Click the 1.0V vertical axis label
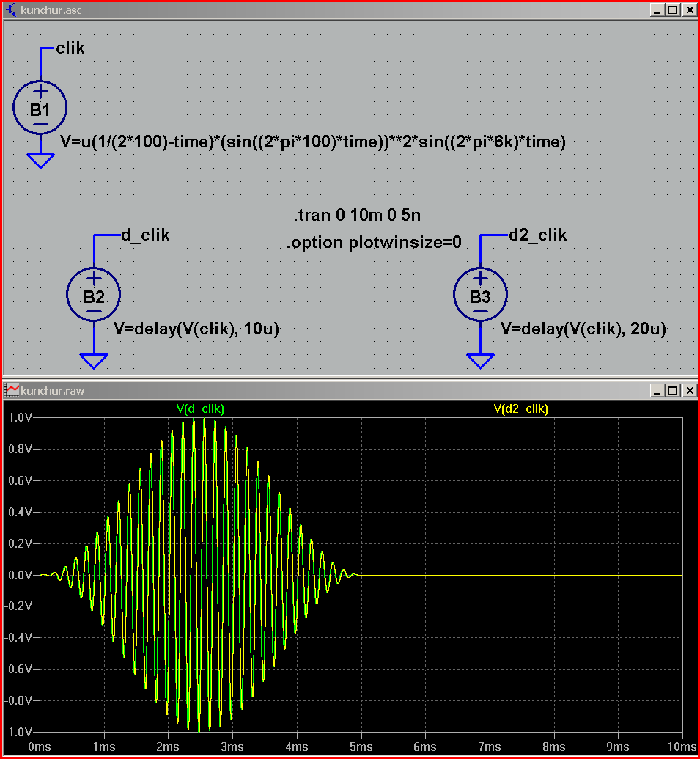The width and height of the screenshot is (700, 759). [x=21, y=417]
